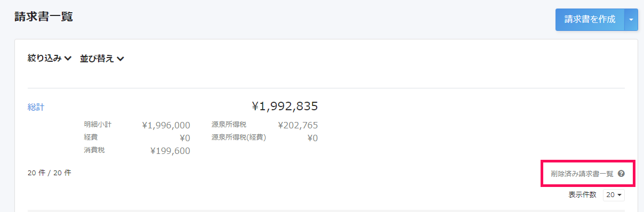The height and width of the screenshot is (212, 644).
Task: Click the chevron next to 絞り込み
Action: point(68,59)
